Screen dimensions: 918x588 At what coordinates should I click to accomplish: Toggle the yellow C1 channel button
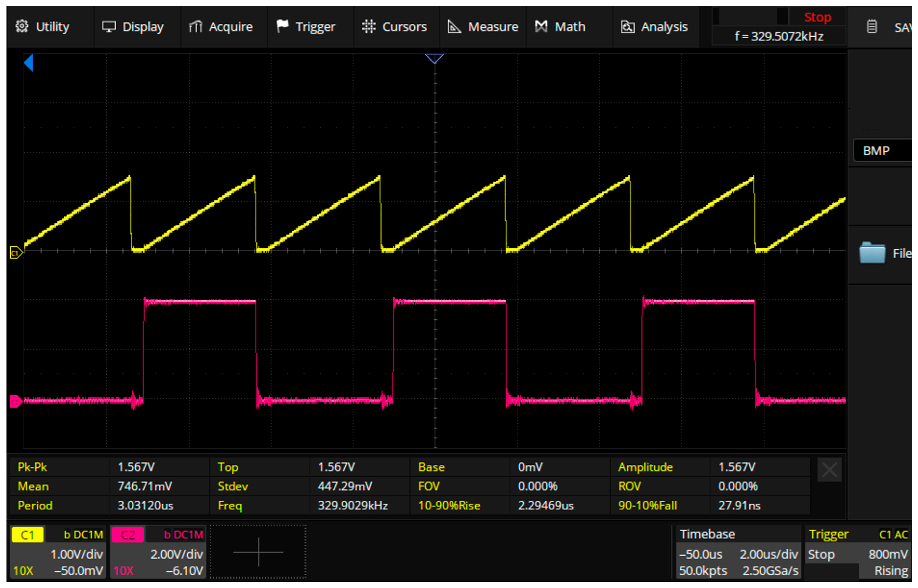tap(27, 534)
